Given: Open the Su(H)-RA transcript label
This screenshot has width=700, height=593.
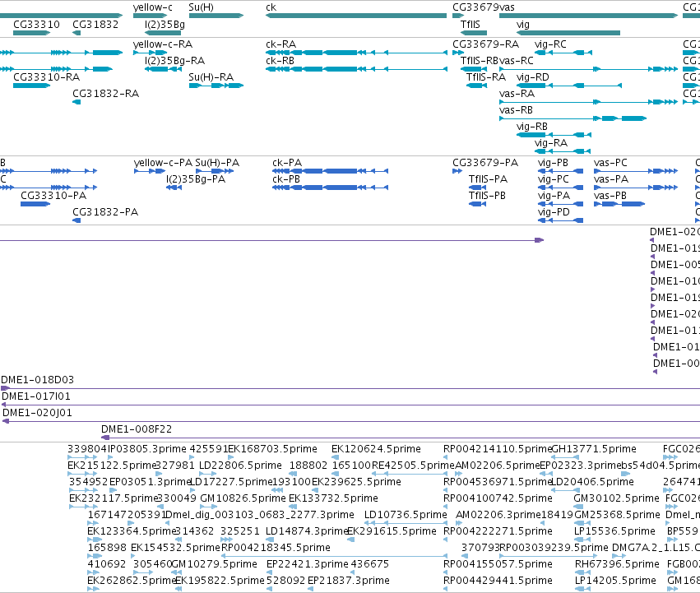Looking at the screenshot, I should [x=211, y=77].
